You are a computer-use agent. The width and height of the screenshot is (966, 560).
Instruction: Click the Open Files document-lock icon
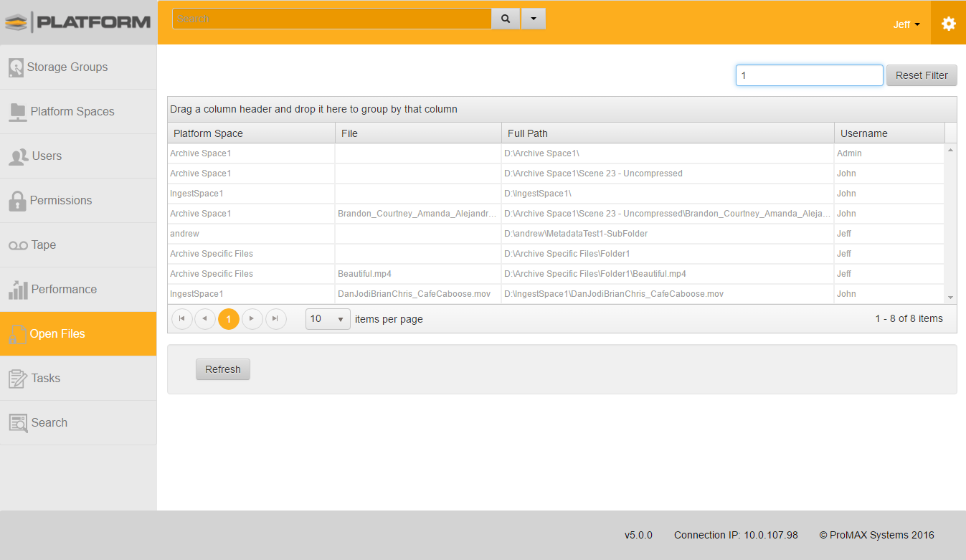(x=17, y=334)
